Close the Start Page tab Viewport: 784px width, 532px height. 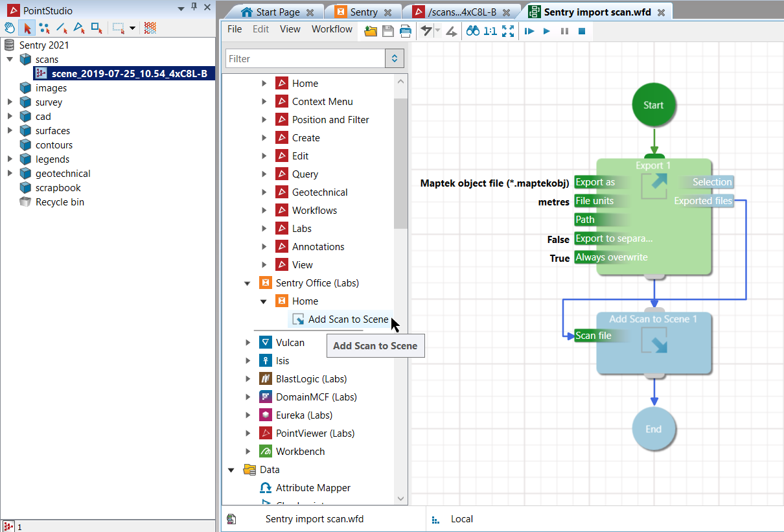[x=310, y=12]
